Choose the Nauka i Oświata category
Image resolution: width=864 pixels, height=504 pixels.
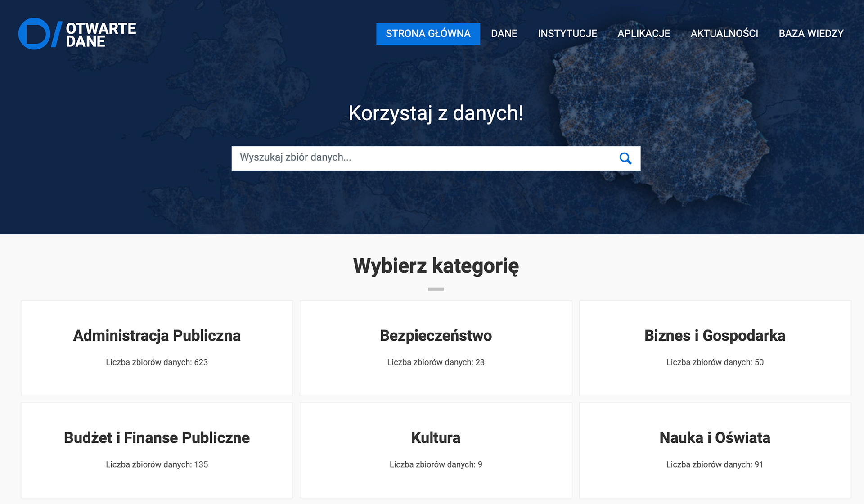(715, 438)
